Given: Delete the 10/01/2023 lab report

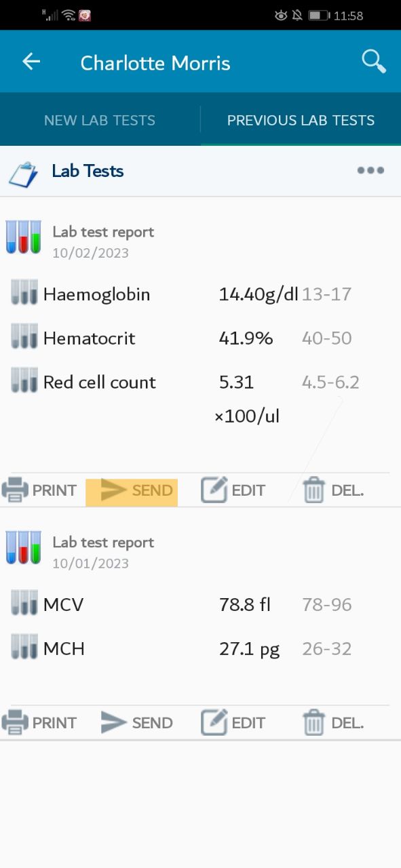Looking at the screenshot, I should coord(333,723).
